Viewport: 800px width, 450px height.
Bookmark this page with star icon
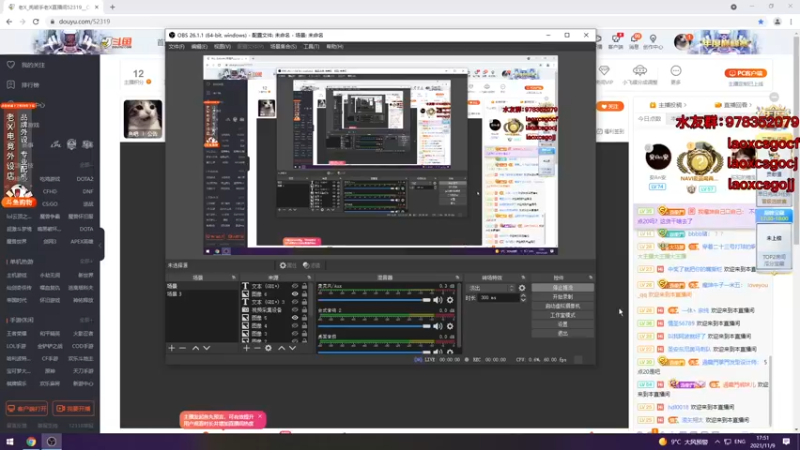click(x=761, y=21)
